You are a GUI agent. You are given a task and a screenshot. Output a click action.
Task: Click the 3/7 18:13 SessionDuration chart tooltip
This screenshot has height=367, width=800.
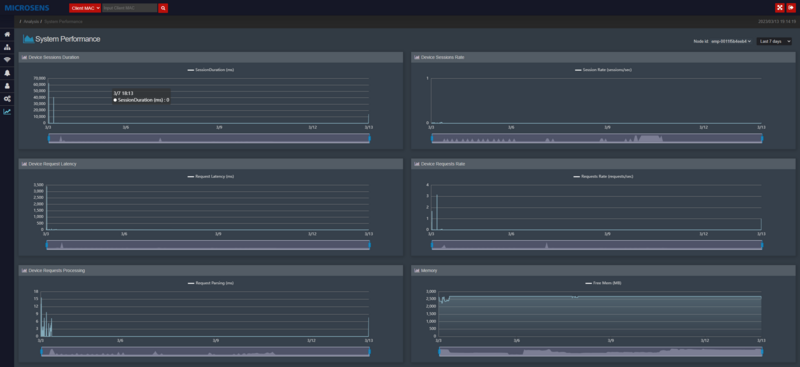click(x=141, y=96)
